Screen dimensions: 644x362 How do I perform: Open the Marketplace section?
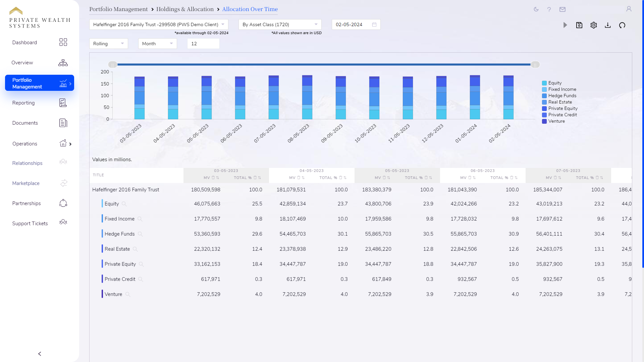click(26, 183)
